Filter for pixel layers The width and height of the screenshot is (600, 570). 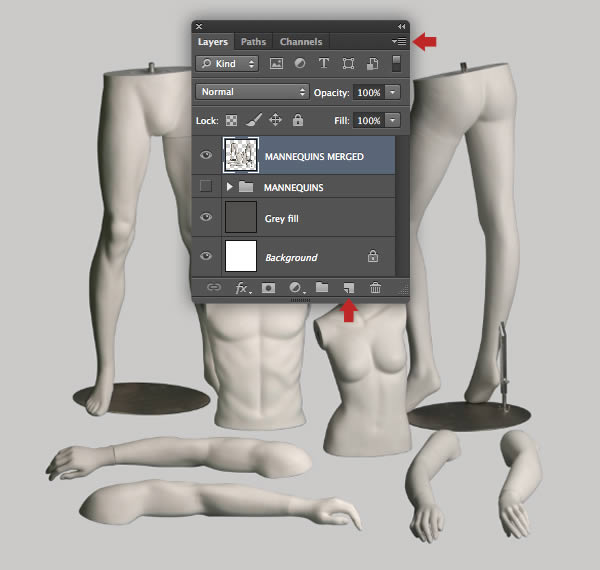tap(276, 64)
